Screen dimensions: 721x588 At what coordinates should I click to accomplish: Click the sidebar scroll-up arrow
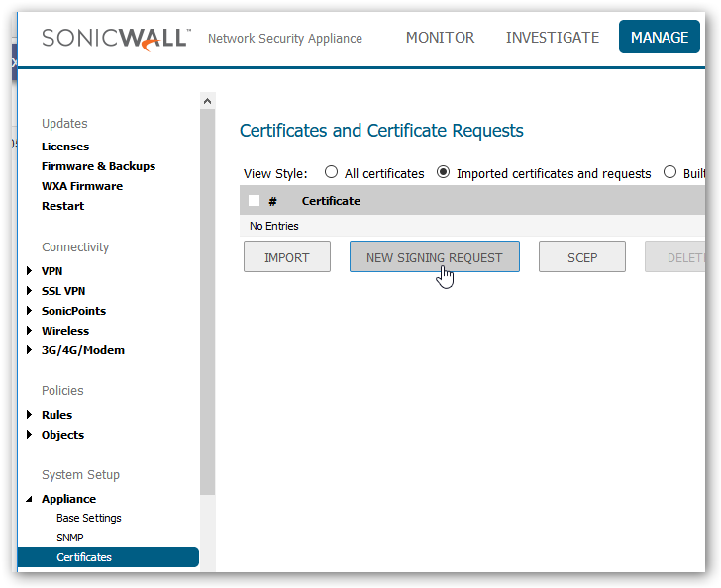(207, 101)
